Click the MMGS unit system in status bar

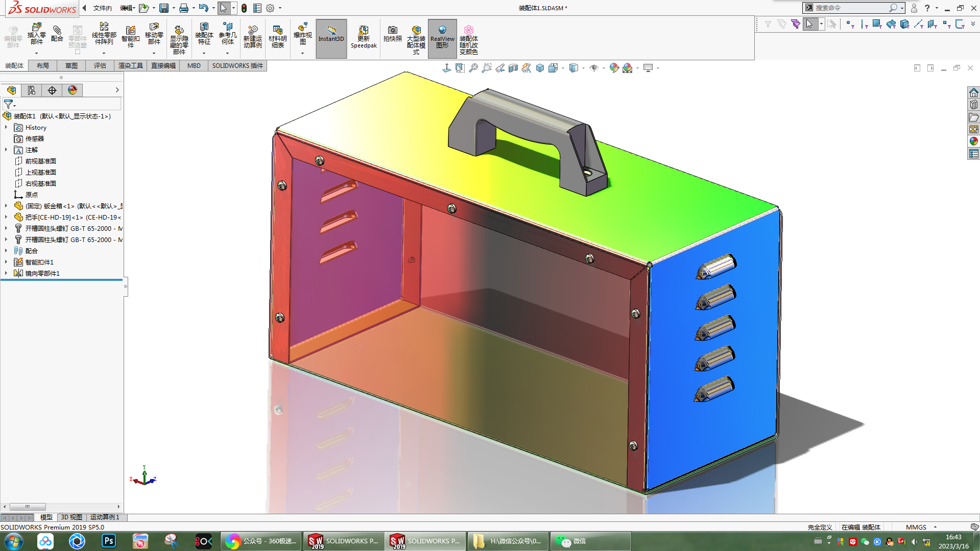point(916,527)
